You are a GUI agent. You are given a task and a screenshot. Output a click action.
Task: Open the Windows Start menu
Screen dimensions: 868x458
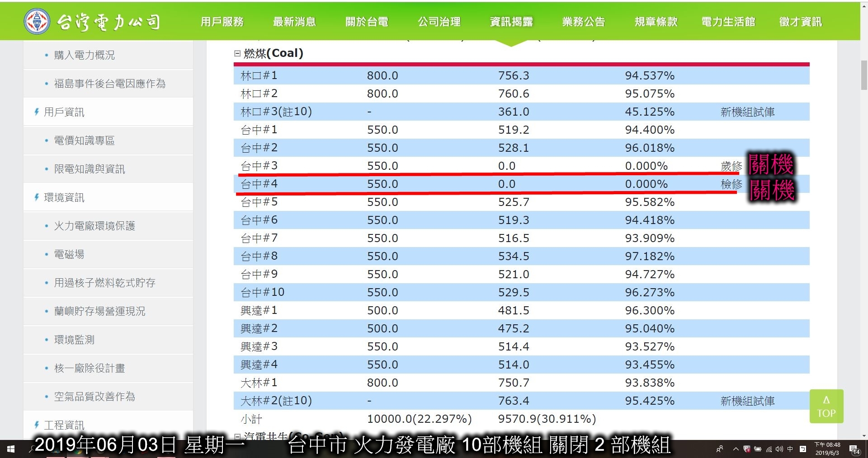11,449
